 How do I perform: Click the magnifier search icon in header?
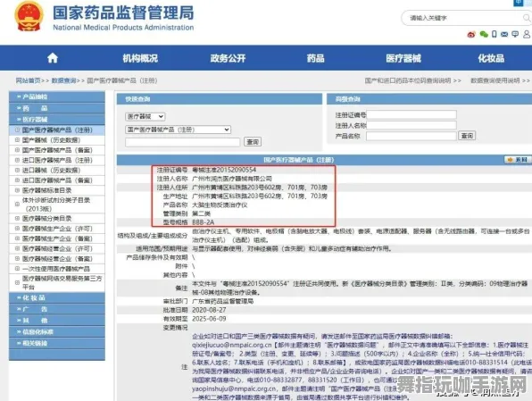point(527,18)
